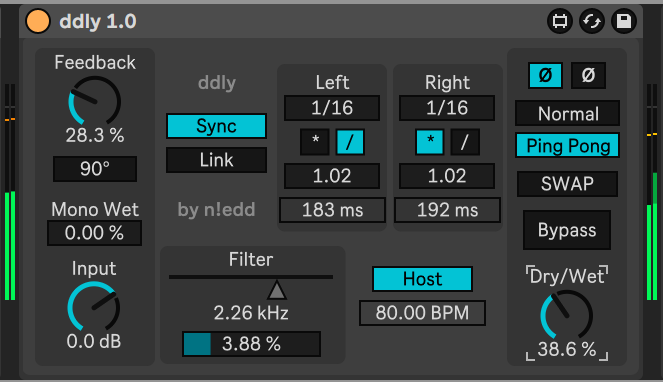Toggle the orange device activator button
Viewport: 663px width, 382px height.
coord(38,21)
